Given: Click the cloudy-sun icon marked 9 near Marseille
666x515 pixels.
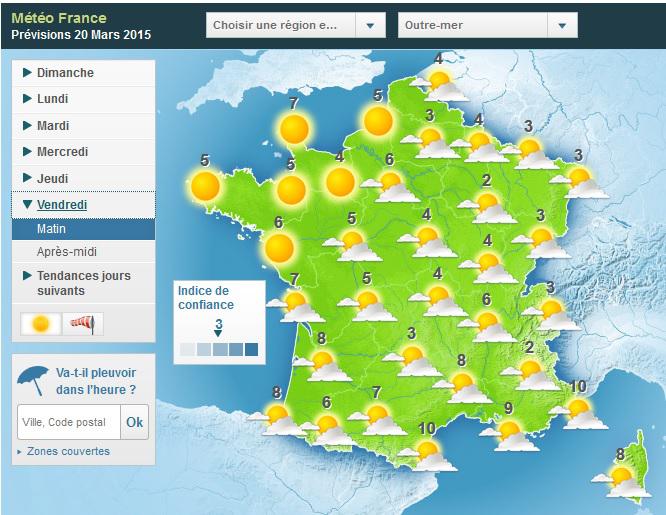Looking at the screenshot, I should [509, 435].
